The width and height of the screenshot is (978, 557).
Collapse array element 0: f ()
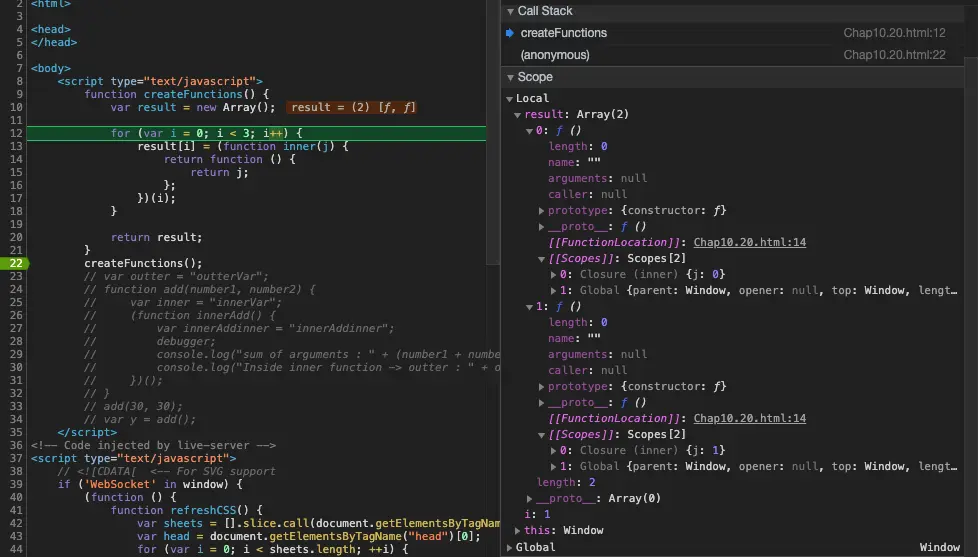pyautogui.click(x=529, y=131)
